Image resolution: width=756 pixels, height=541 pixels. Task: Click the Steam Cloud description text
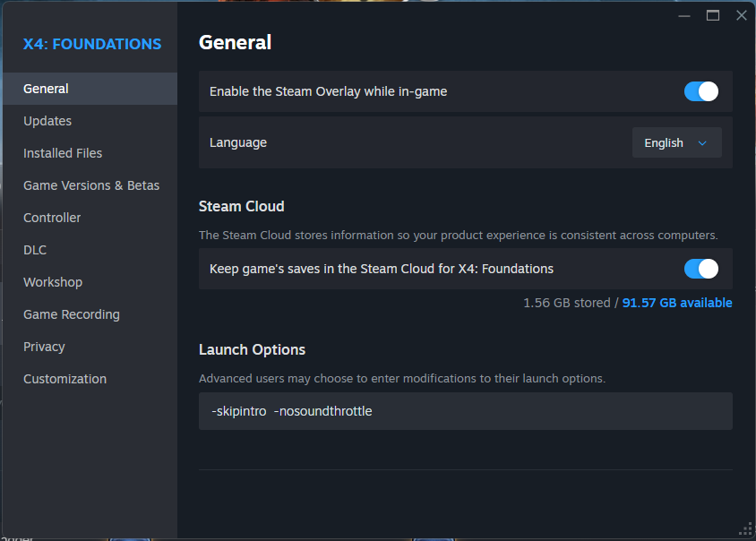click(x=458, y=236)
